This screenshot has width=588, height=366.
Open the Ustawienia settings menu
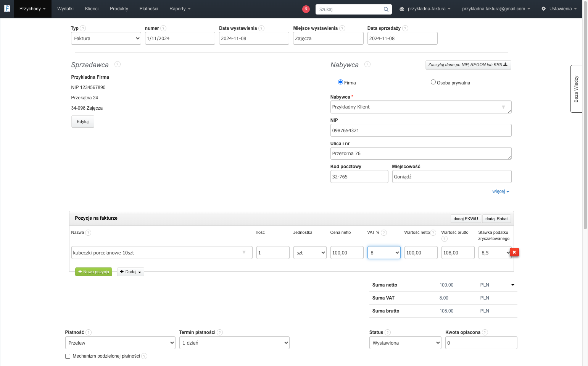[x=559, y=9]
